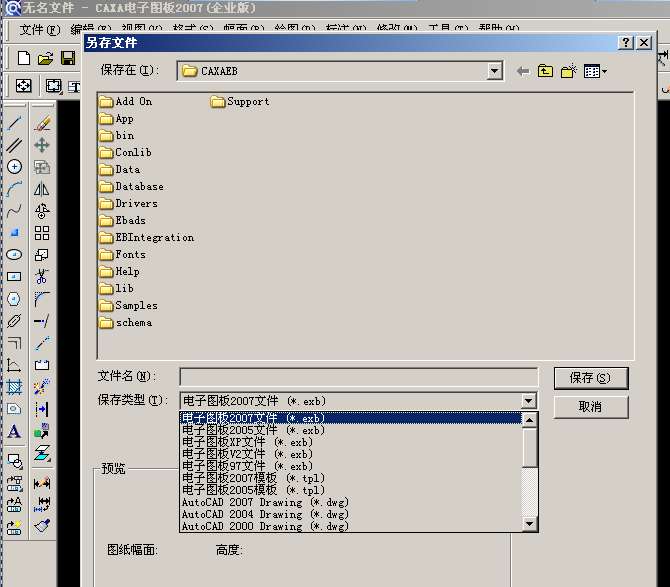Choose 电子图板2005文件 (*.exb) from list
Image resolution: width=670 pixels, height=587 pixels.
click(x=350, y=430)
